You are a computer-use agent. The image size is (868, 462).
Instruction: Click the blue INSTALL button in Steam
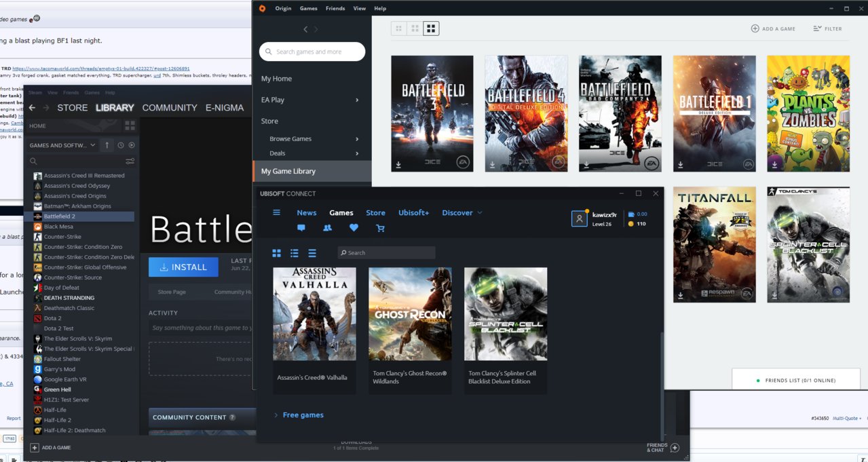(x=183, y=267)
